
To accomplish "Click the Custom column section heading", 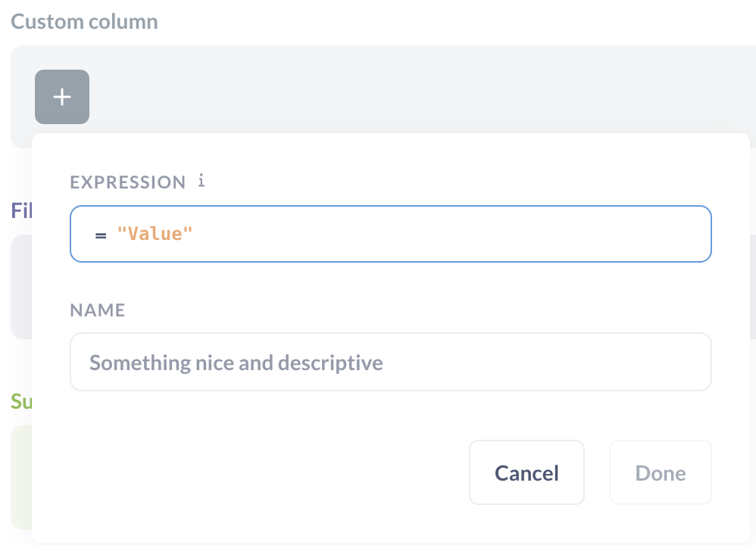I will coord(84,22).
